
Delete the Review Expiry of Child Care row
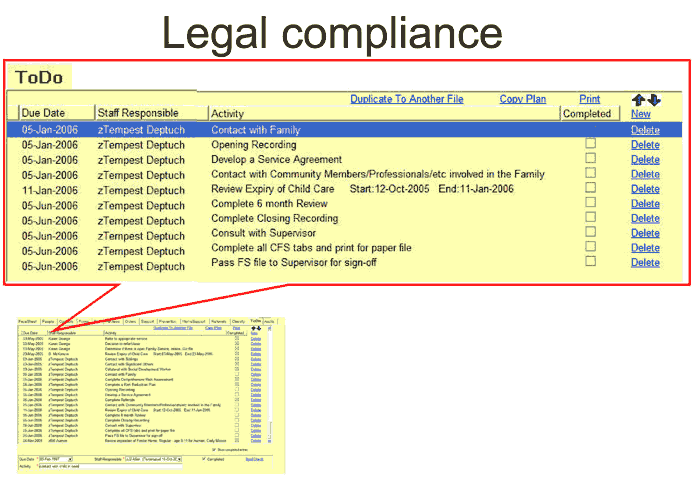pos(645,188)
